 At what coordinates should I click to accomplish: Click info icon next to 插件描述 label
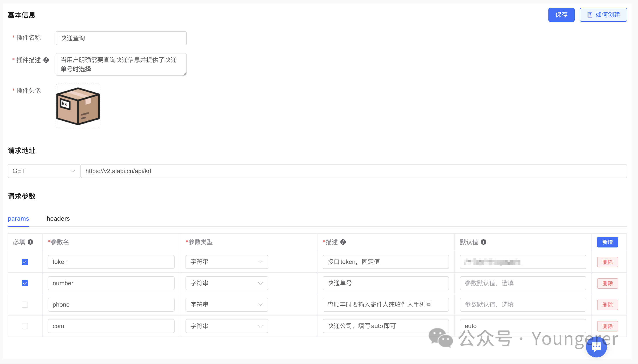coord(46,60)
